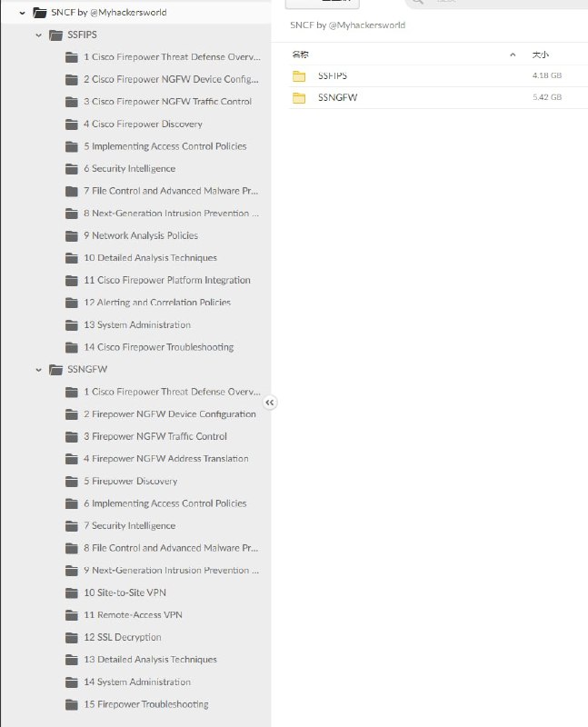
Task: Open folder icon for 14 Cisco Firepower Troubleshooting
Action: tap(72, 347)
